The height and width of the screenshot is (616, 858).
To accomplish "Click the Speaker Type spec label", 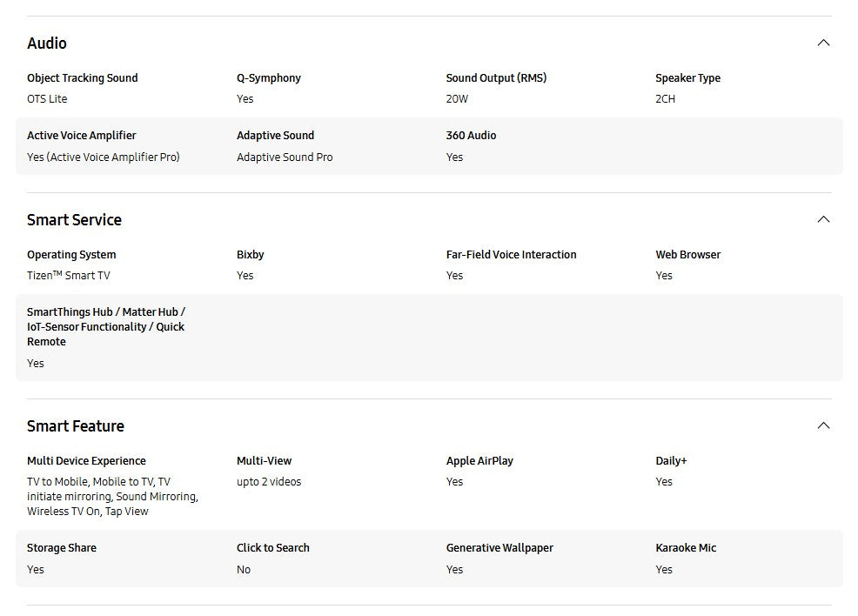I will tap(688, 78).
